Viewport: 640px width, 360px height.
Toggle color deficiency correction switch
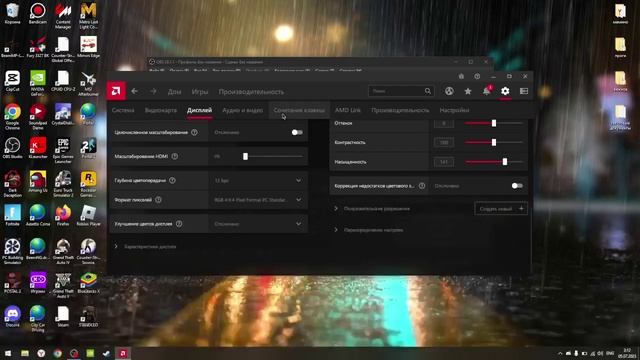(517, 186)
